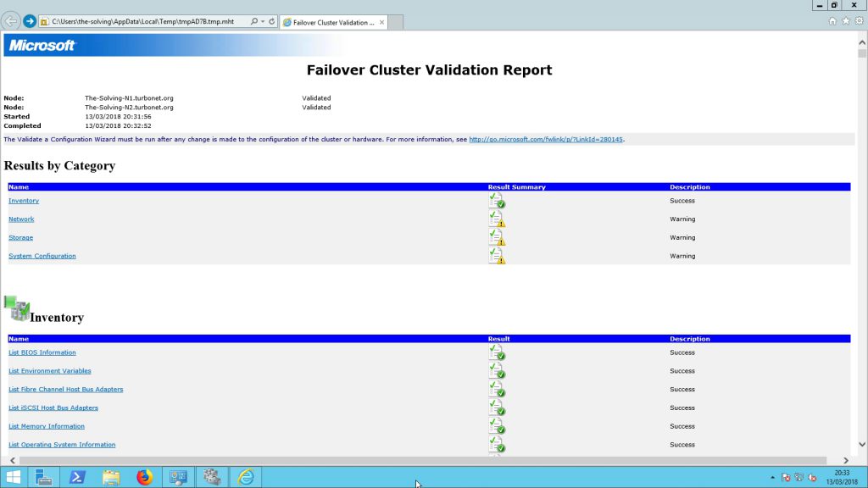
Task: Expand the hidden icons chevron in system tray
Action: 772,477
